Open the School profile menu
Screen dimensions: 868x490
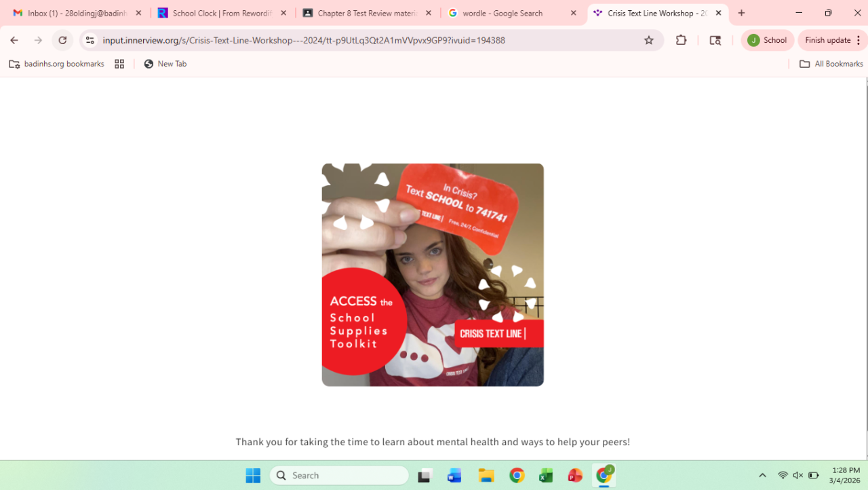[767, 40]
